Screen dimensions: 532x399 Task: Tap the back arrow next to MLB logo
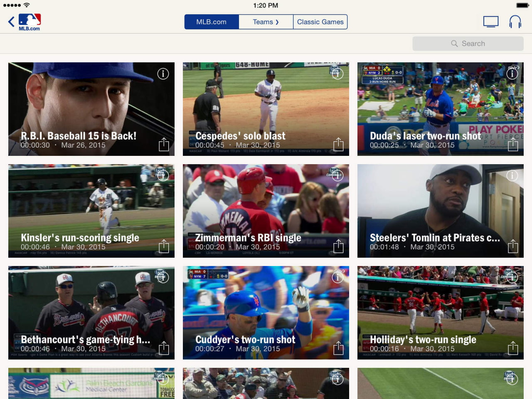pos(10,21)
